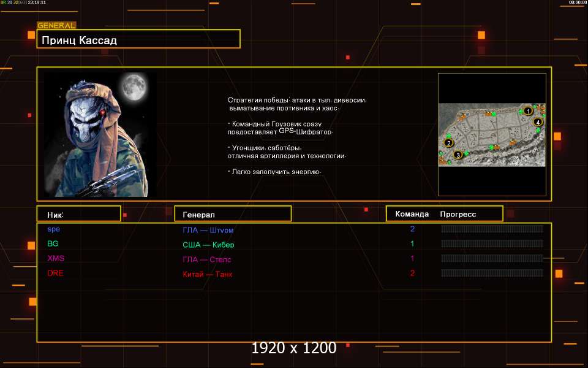Click the Команда column header

412,214
